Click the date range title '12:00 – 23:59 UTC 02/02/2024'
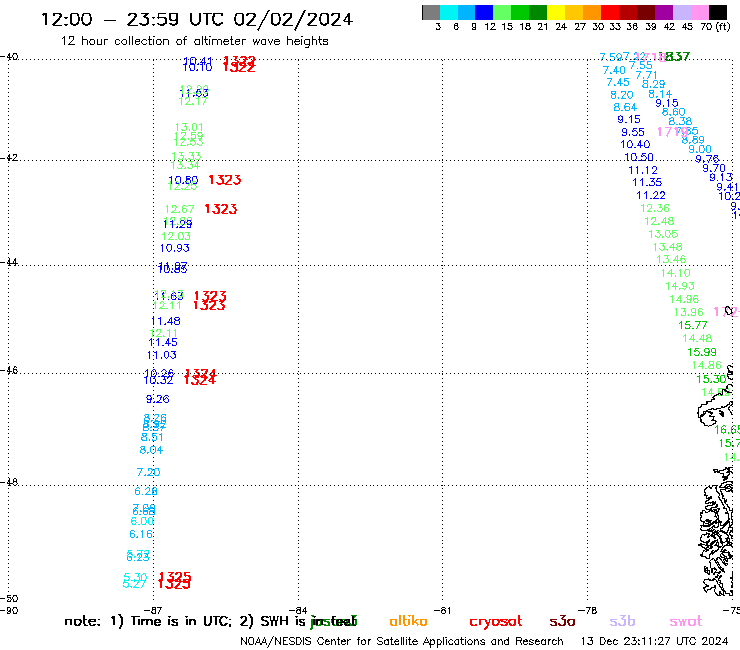The height and width of the screenshot is (650, 740). point(197,19)
